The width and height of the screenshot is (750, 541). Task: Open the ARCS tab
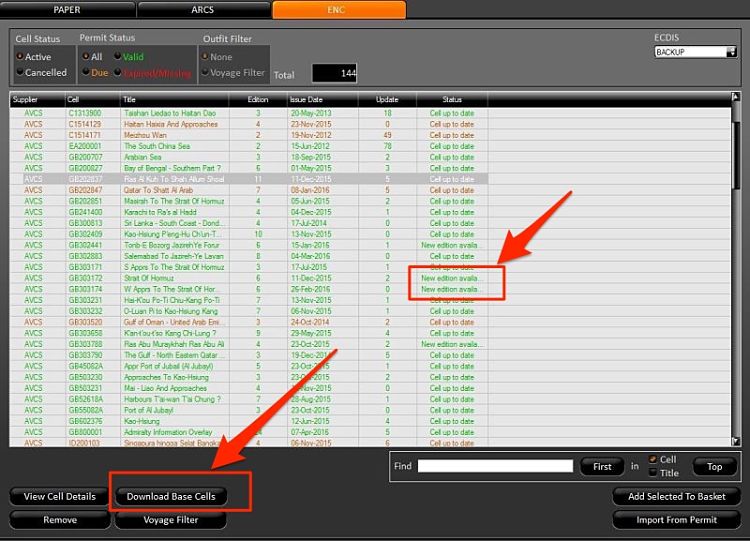tap(201, 10)
